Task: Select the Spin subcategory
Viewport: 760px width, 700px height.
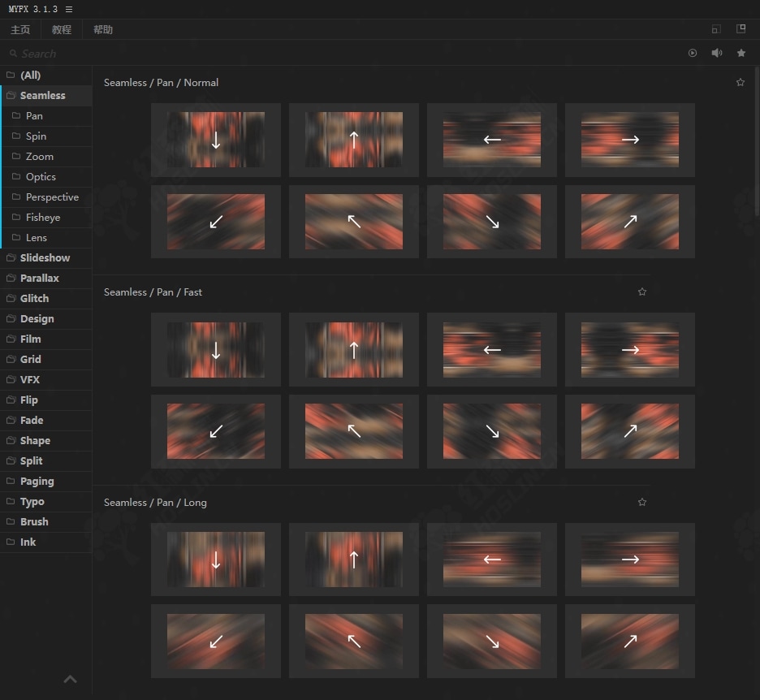Action: coord(36,136)
